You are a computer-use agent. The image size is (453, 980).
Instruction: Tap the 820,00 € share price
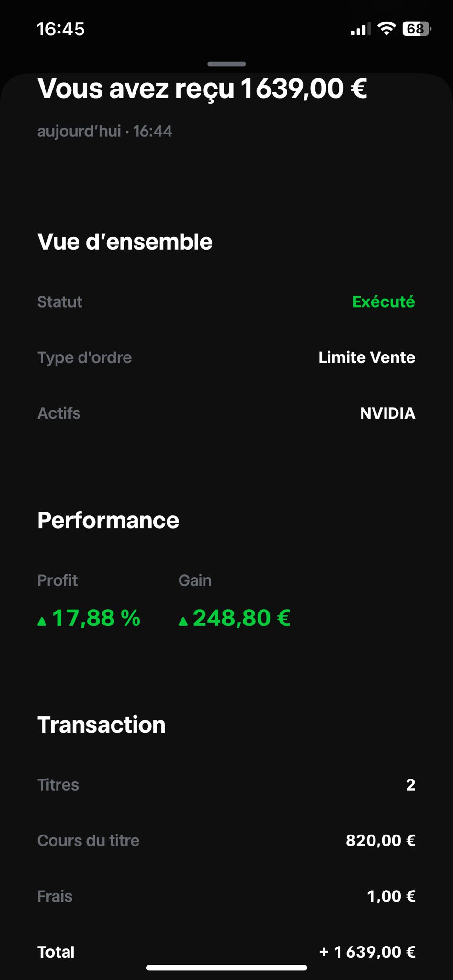pyautogui.click(x=380, y=840)
